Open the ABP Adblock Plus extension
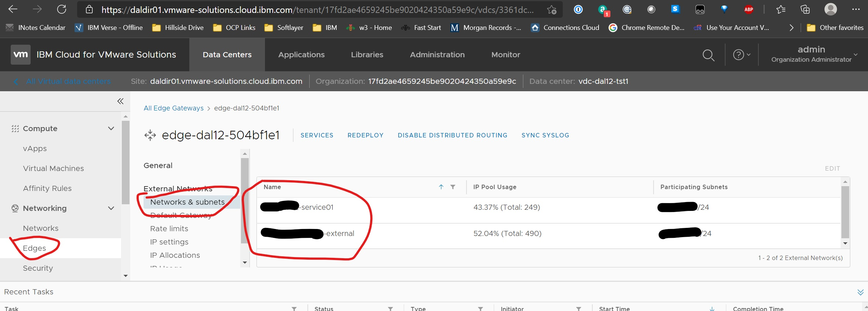 pos(749,10)
